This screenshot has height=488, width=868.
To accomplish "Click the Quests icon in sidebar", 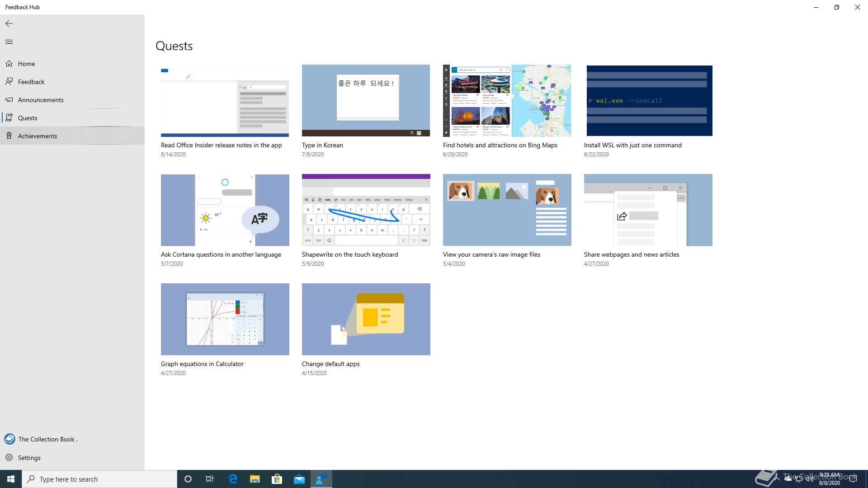I will pos(9,118).
